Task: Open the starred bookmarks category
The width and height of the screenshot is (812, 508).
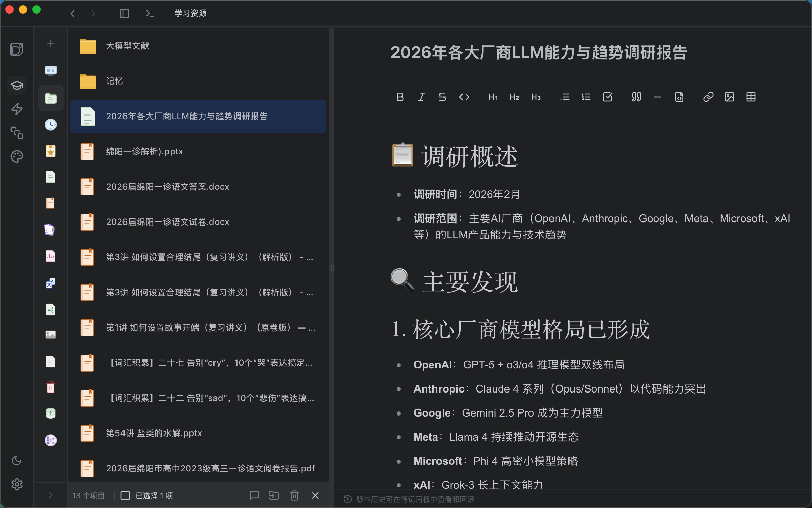Action: tap(51, 151)
